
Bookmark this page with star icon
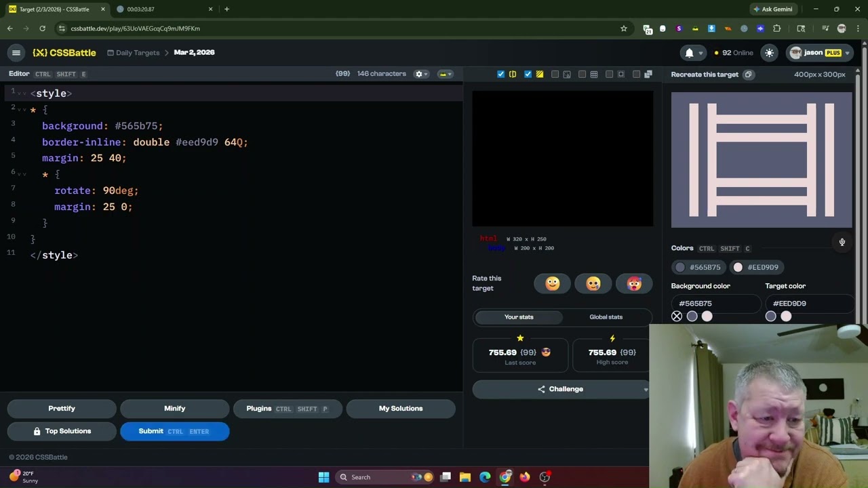(623, 28)
